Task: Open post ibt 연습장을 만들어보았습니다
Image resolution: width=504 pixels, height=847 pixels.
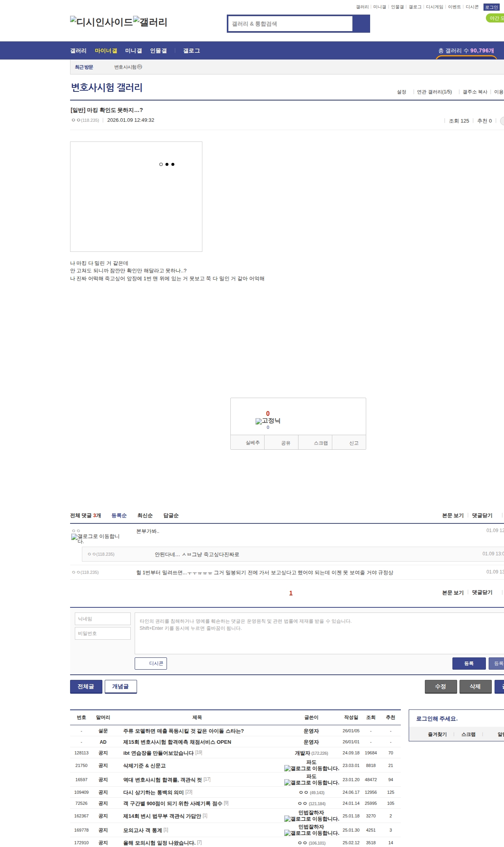Action: click(158, 753)
